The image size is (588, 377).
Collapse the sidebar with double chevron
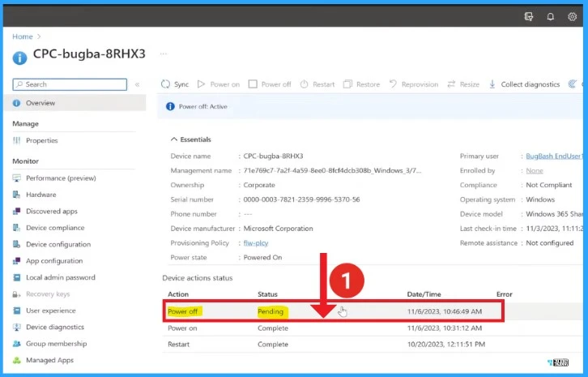[137, 84]
